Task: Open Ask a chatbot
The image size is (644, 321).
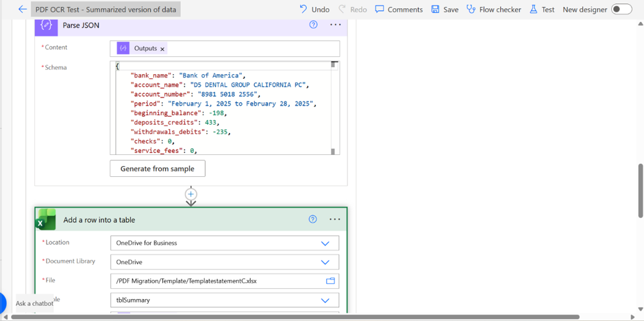Action: point(34,303)
